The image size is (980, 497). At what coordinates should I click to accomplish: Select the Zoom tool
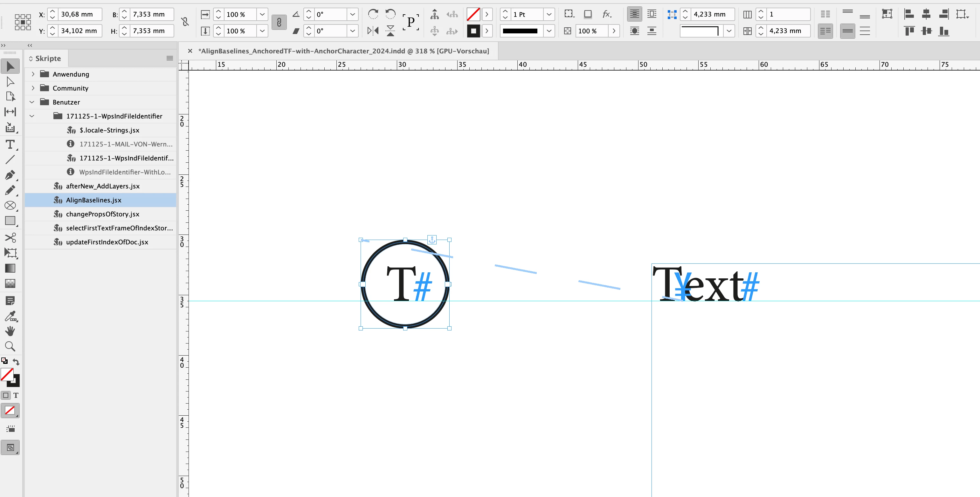coord(10,346)
